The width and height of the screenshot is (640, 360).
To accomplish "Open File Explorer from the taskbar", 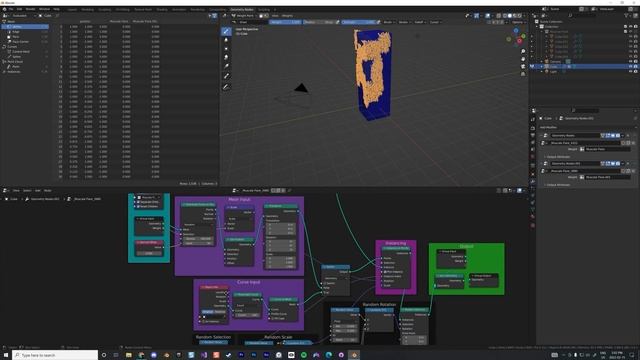I will point(129,355).
